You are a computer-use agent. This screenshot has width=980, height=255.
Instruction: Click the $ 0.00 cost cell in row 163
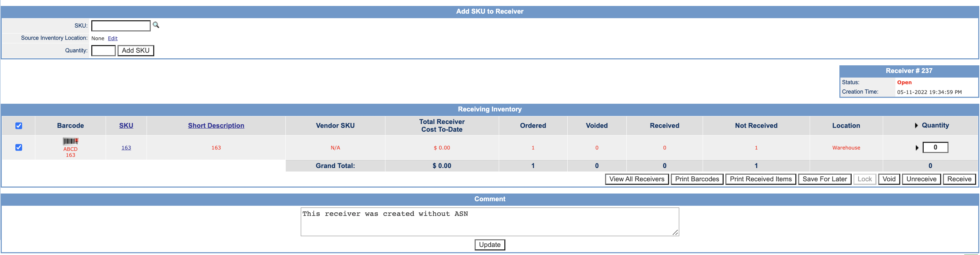[442, 148]
